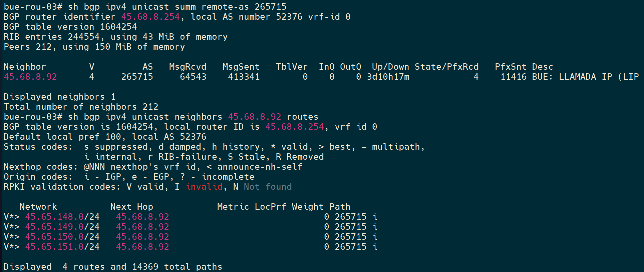Image resolution: width=644 pixels, height=272 pixels.
Task: Click next hop 45.68.8.92 of 45.65.151.0/24 row
Action: point(142,247)
